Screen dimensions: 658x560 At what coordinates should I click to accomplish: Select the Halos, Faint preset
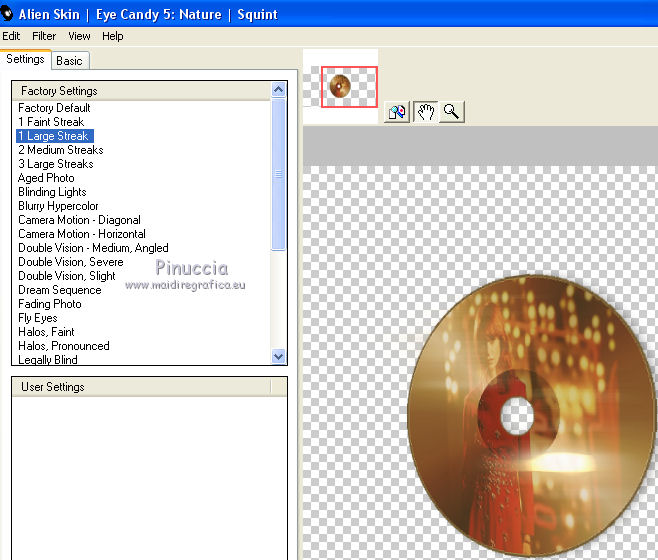46,332
